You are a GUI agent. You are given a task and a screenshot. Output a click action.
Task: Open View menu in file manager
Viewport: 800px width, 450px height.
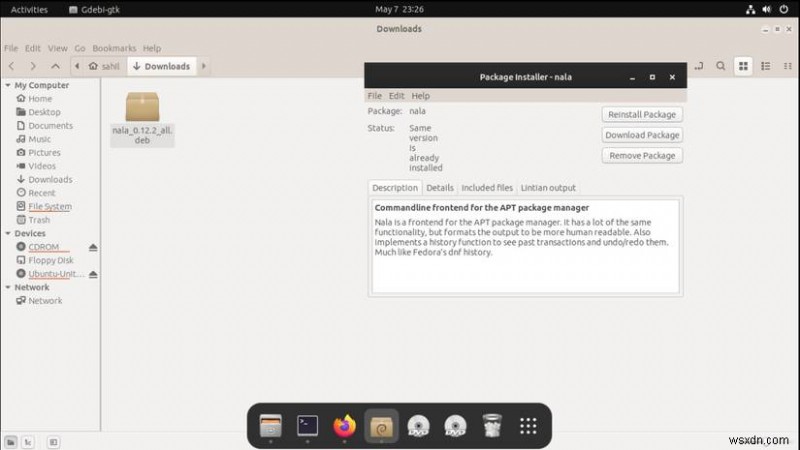[x=58, y=48]
